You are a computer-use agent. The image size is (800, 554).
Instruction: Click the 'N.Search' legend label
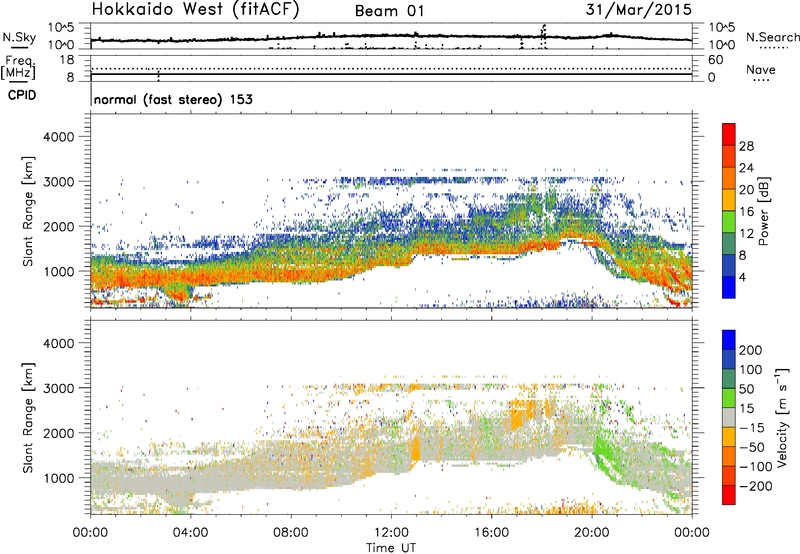(772, 37)
